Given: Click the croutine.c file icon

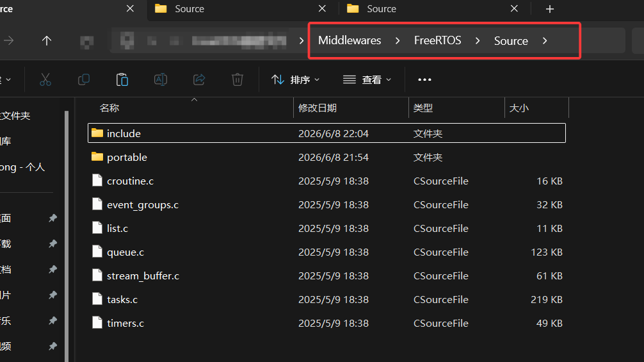Looking at the screenshot, I should click(97, 181).
